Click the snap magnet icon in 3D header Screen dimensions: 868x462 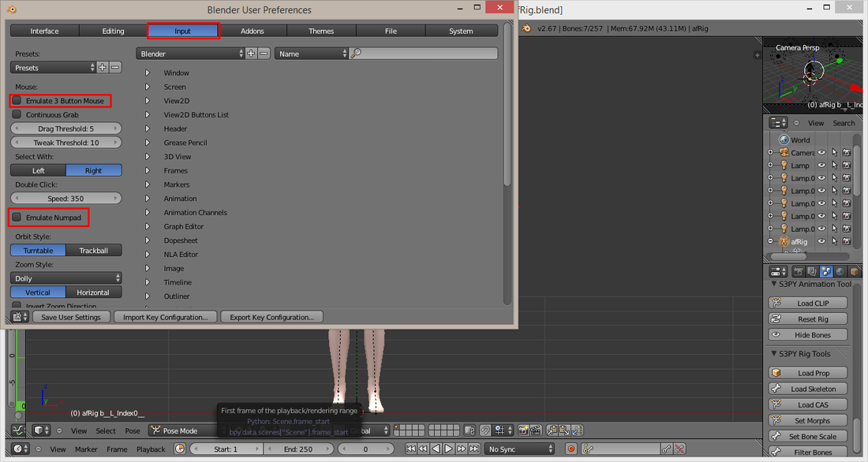(x=485, y=430)
